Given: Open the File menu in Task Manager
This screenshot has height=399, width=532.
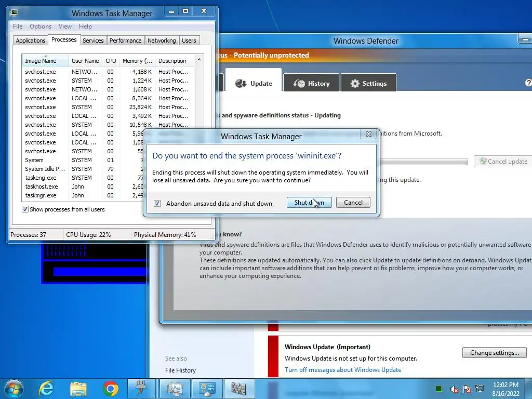Looking at the screenshot, I should tap(18, 26).
